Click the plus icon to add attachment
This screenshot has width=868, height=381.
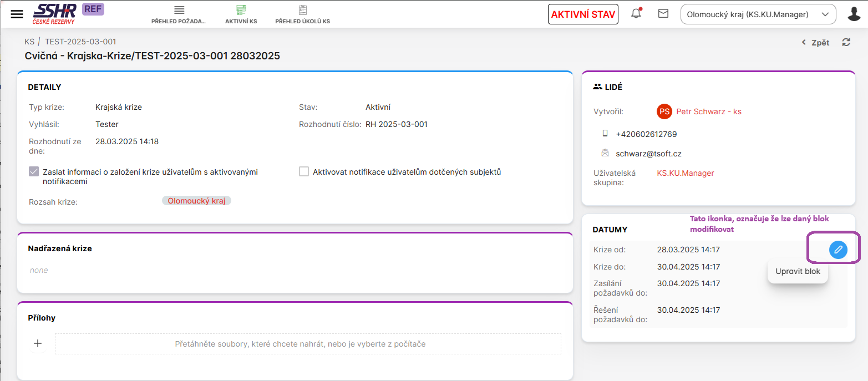38,343
